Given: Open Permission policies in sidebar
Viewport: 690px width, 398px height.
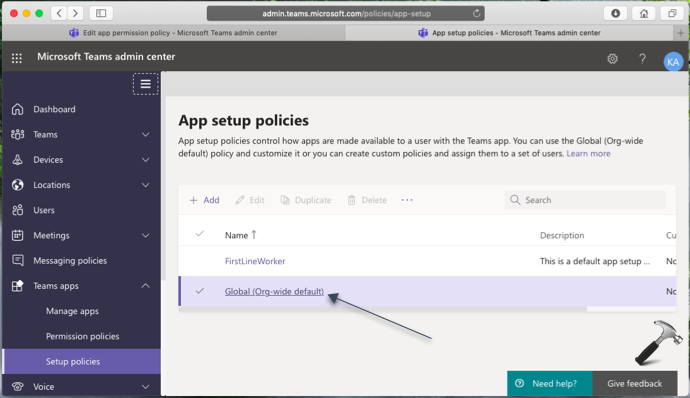Looking at the screenshot, I should pyautogui.click(x=83, y=336).
